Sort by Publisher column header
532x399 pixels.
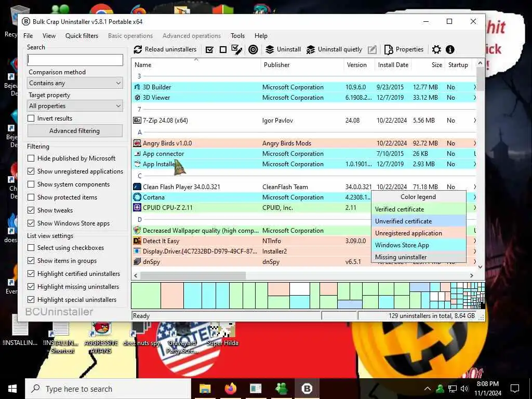302,65
